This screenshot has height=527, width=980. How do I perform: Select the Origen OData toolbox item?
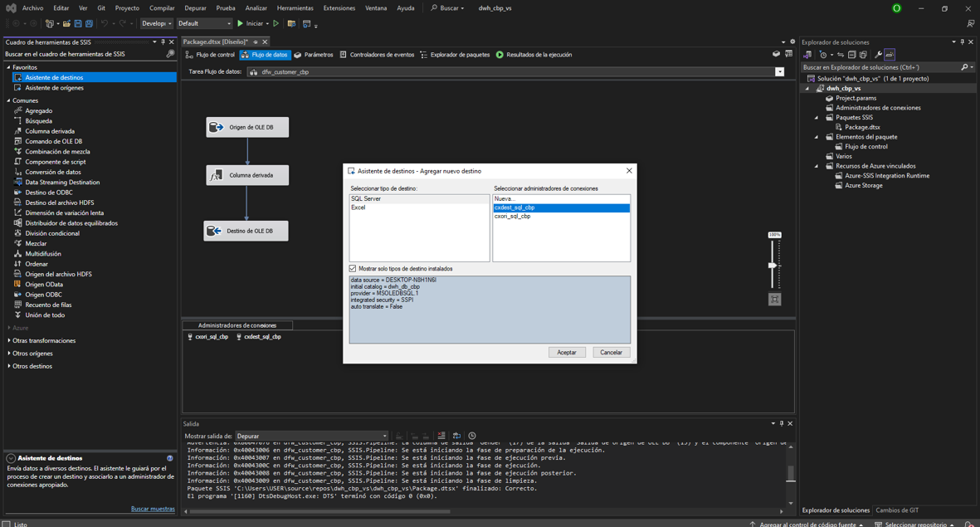44,285
